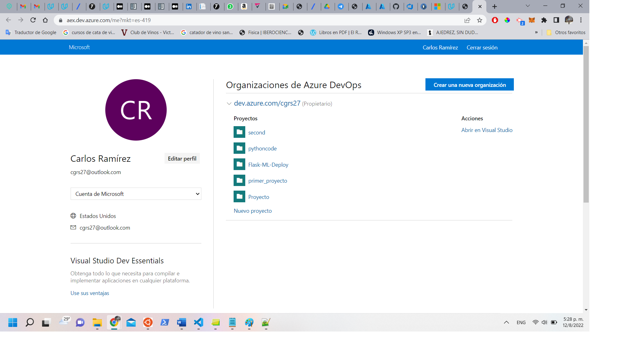Viewport: 644px width, 353px height.
Task: Click the extensions puzzle-piece icon
Action: [544, 20]
